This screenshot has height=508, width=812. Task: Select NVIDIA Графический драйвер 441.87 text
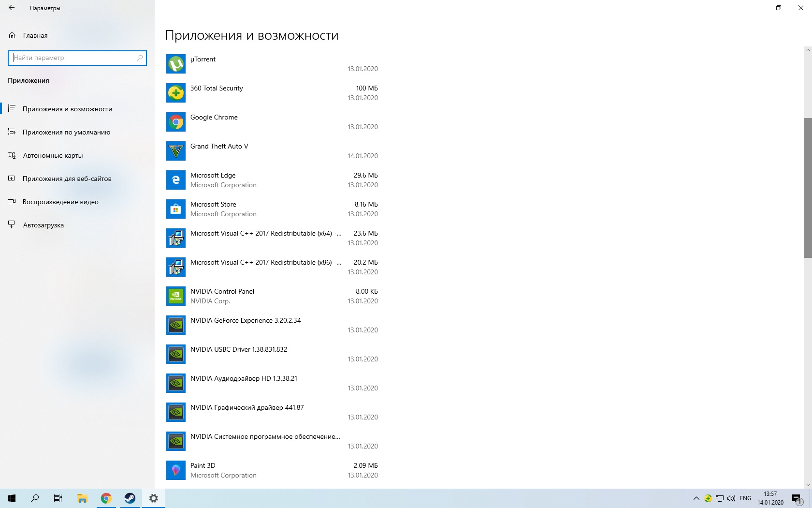click(x=247, y=407)
